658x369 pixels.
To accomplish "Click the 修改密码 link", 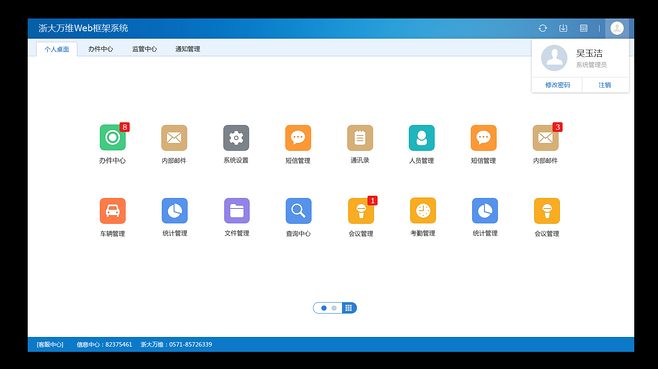I will click(x=557, y=85).
